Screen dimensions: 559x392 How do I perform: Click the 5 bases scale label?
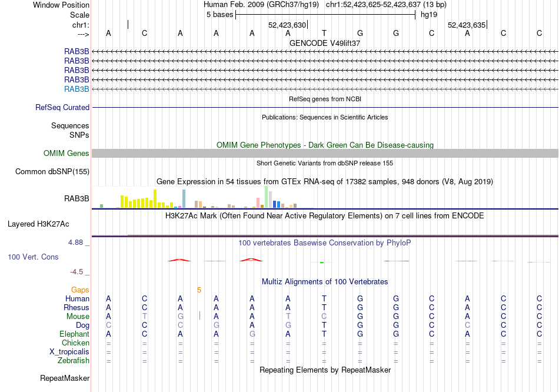pyautogui.click(x=219, y=15)
